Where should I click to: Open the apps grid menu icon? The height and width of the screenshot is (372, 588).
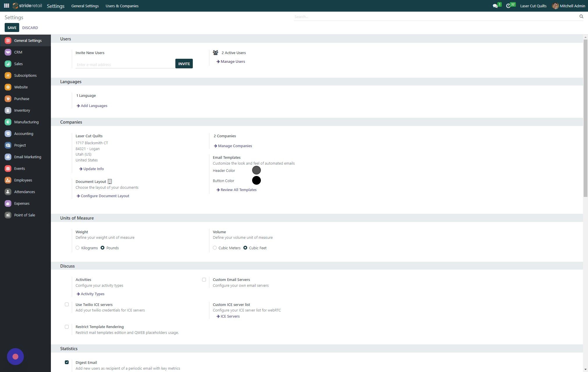click(6, 6)
